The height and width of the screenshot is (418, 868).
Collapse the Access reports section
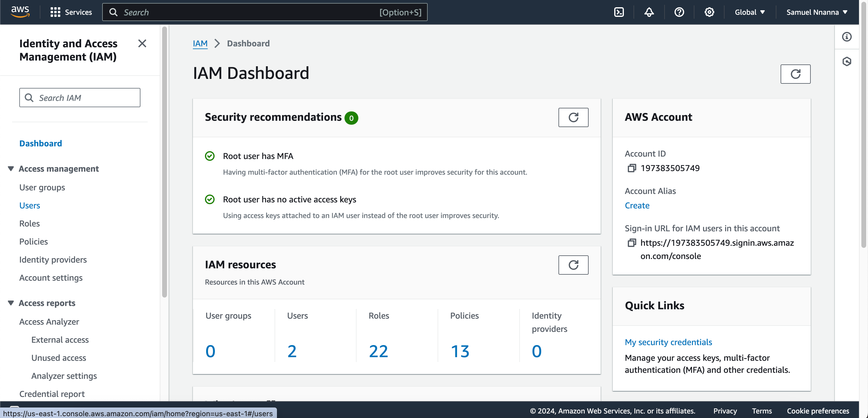coord(11,303)
